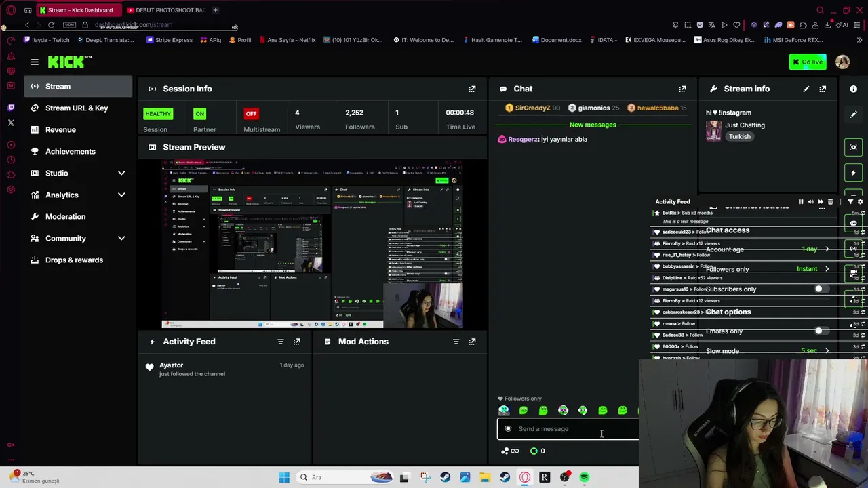Viewport: 868px width, 488px height.
Task: Expand the Analytics sidebar section
Action: click(121, 195)
